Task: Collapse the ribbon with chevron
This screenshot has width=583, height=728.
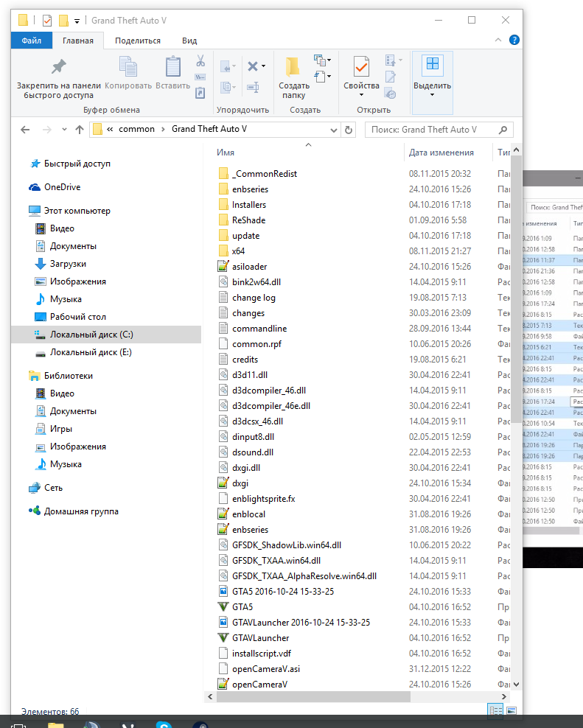Action: point(498,40)
